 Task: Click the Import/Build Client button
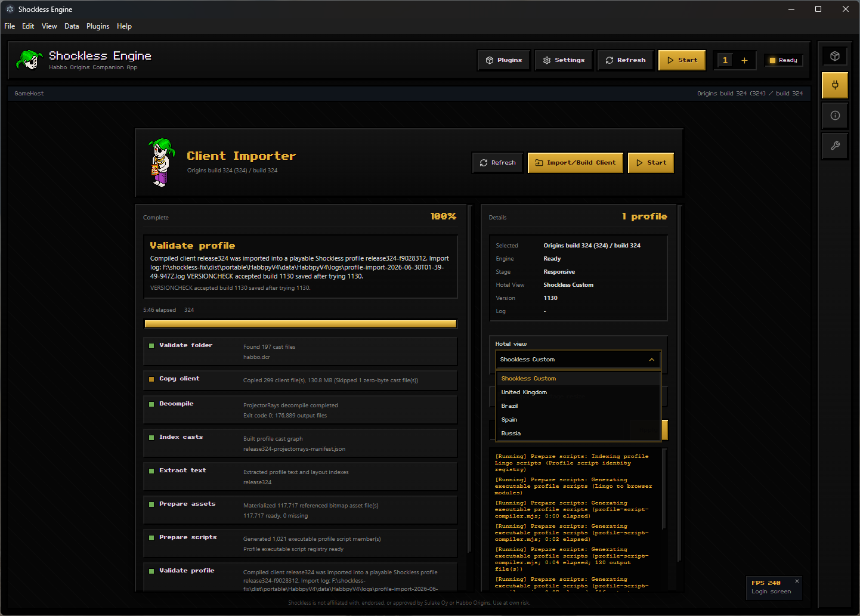(x=576, y=163)
